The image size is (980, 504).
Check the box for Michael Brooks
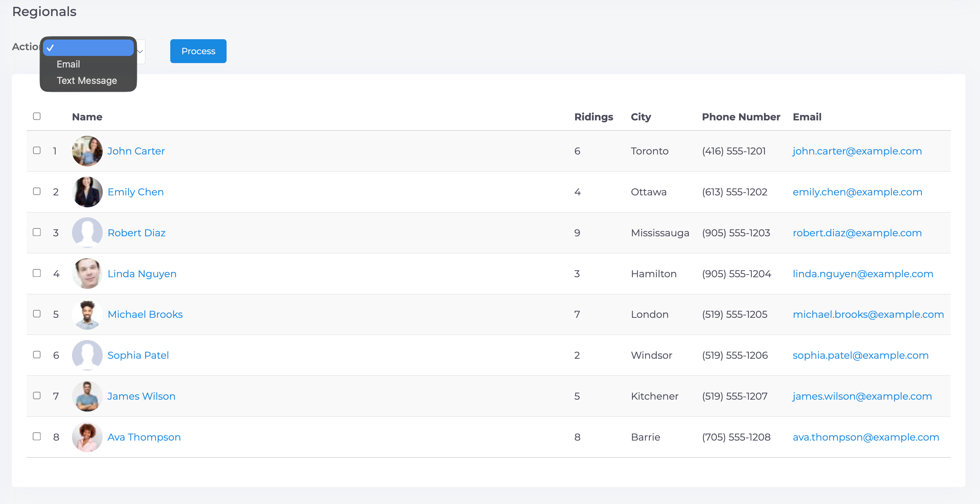coord(37,314)
